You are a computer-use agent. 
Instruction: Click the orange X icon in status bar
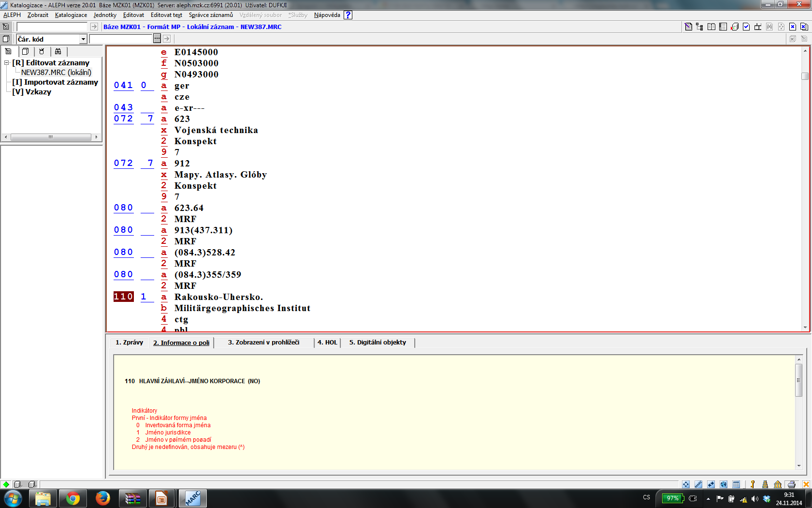click(806, 484)
